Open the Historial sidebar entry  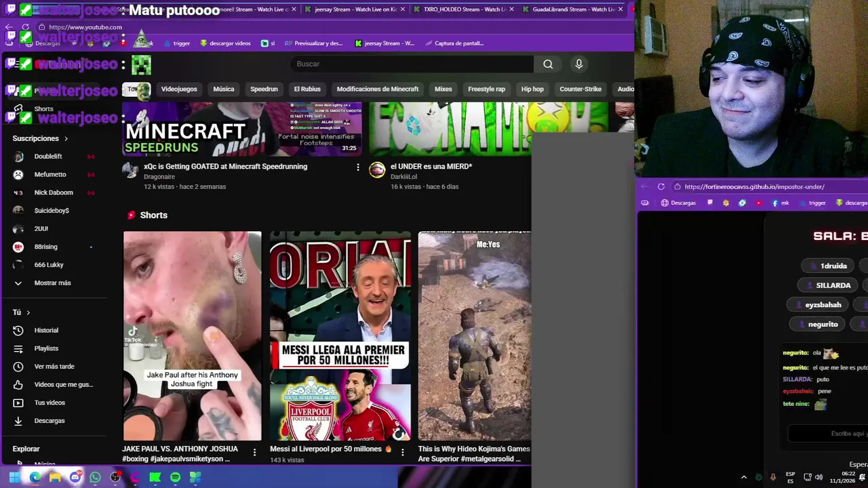pyautogui.click(x=46, y=330)
